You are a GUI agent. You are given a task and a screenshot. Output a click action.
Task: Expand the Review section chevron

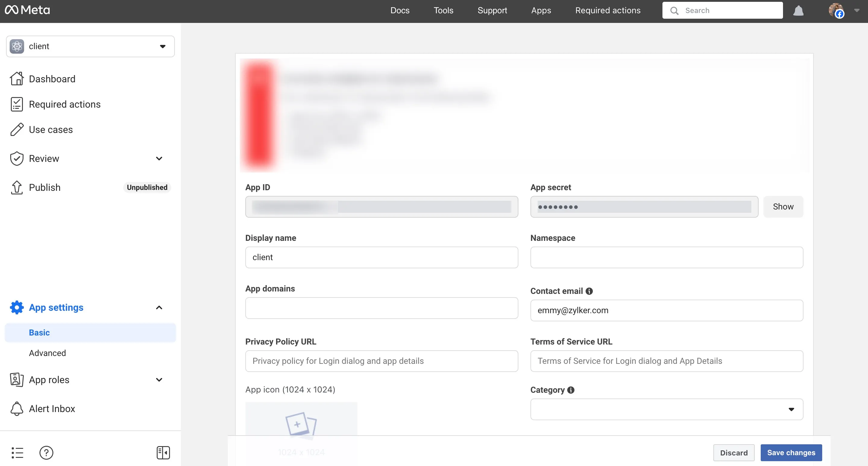pos(159,158)
